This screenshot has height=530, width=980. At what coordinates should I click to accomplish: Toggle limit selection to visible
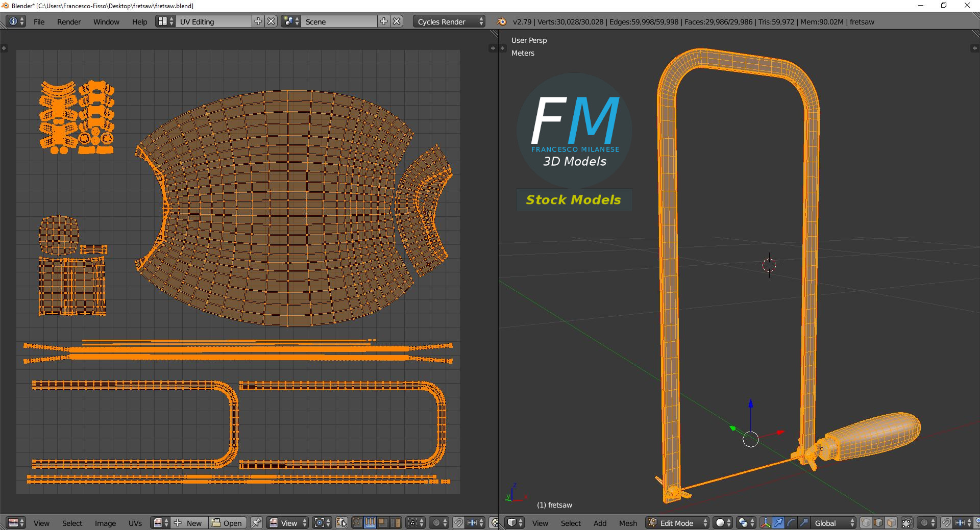coord(907,523)
